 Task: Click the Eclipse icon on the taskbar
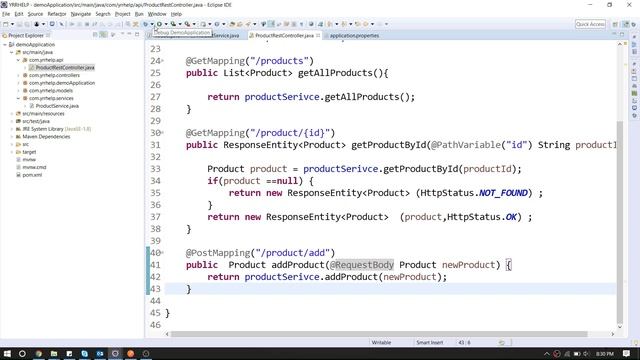point(115,353)
